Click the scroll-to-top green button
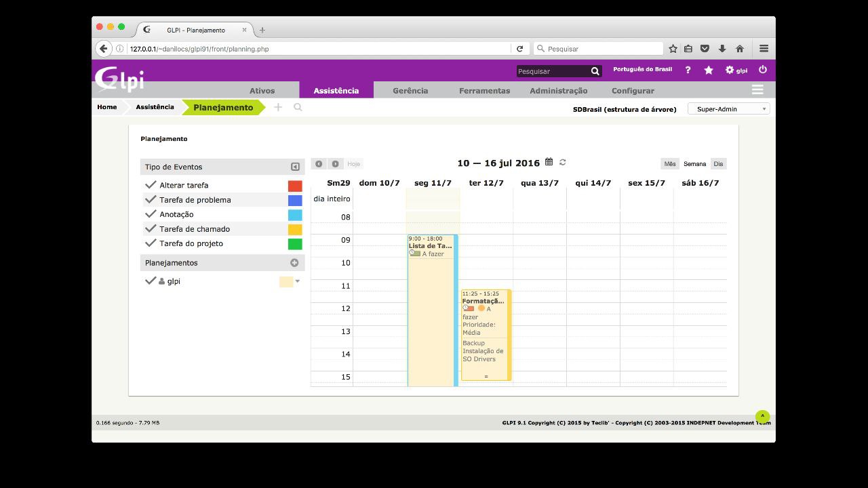Viewport: 868px width, 488px height. pos(763,417)
